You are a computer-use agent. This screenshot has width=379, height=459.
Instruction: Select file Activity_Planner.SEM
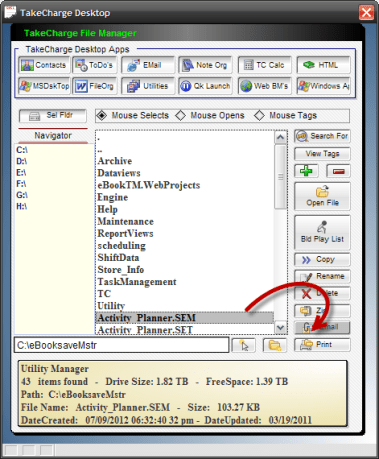pos(185,318)
